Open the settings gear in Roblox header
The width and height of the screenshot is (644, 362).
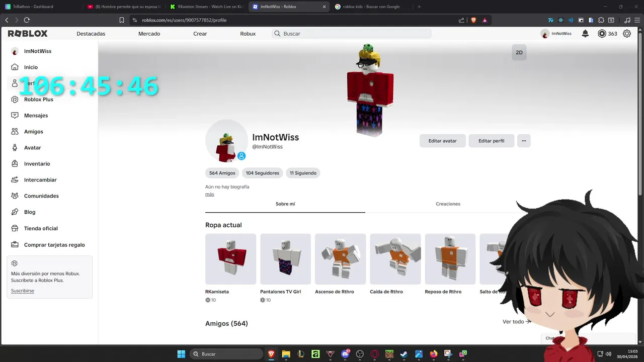[x=626, y=34]
